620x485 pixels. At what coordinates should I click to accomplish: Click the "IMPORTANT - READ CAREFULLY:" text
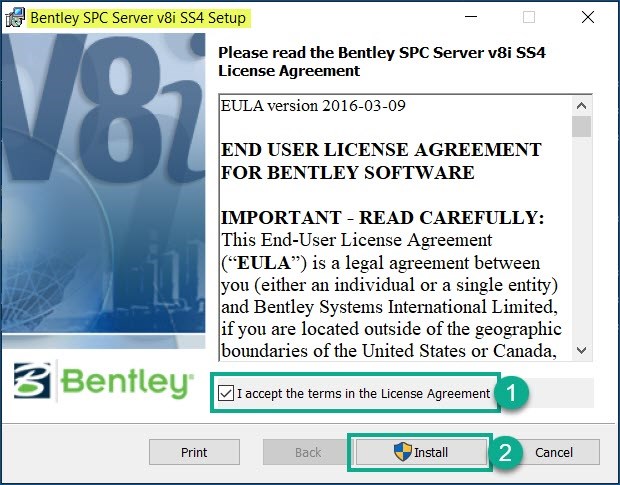(x=382, y=218)
